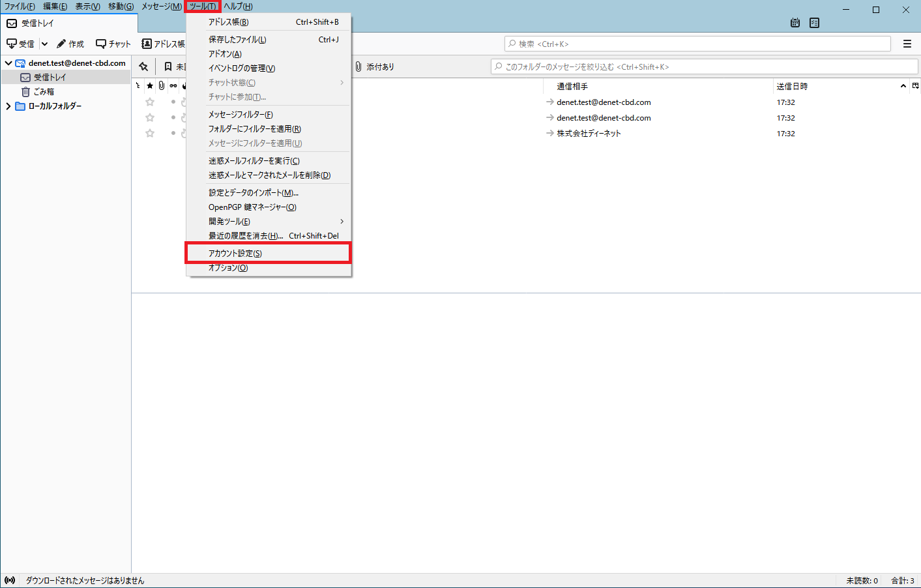Click the star column header
Screen dimensions: 921x588
[x=150, y=86]
